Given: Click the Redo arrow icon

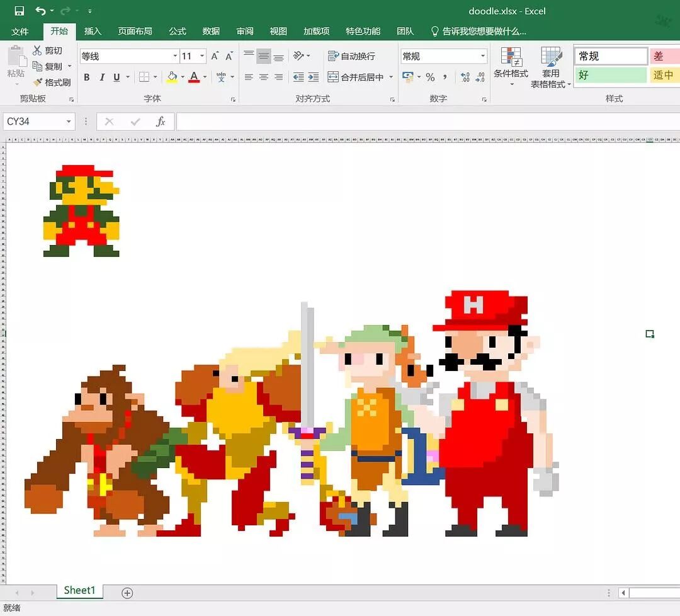Looking at the screenshot, I should click(65, 11).
